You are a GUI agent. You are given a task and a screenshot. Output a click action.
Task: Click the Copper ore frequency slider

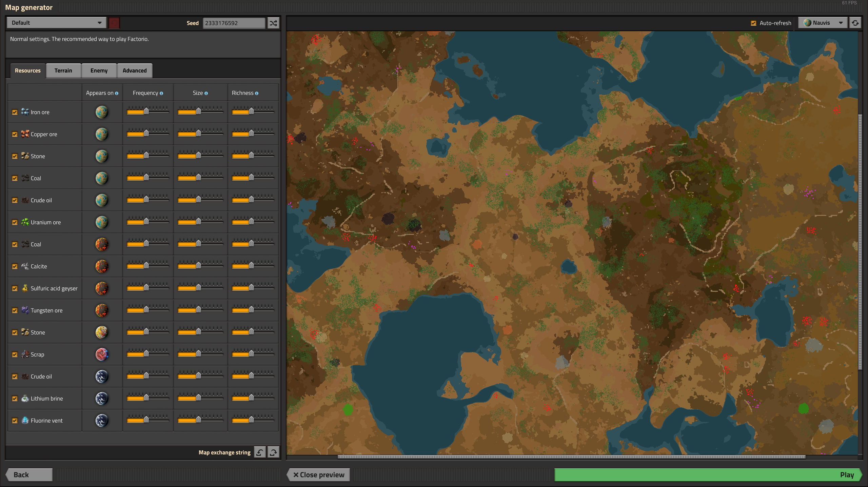[146, 133]
